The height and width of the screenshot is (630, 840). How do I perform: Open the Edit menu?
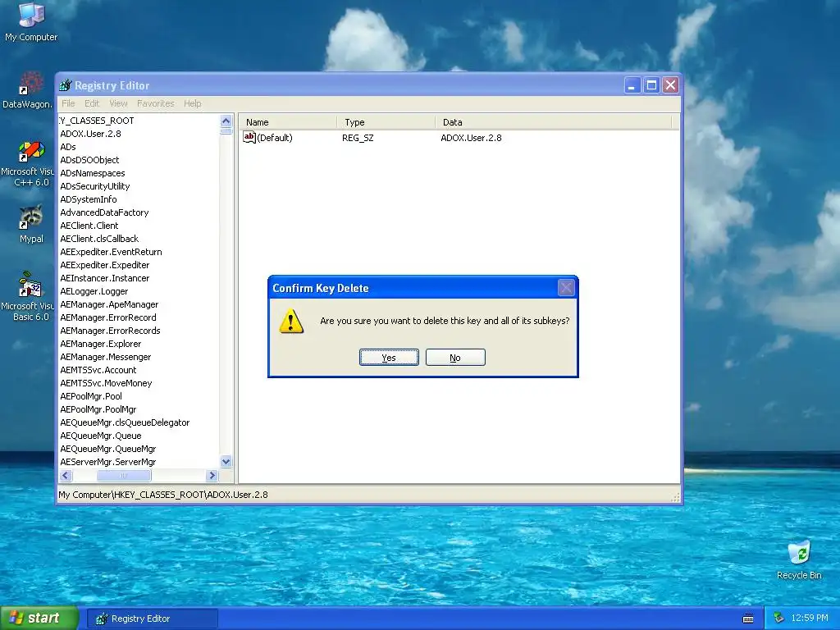(x=92, y=103)
